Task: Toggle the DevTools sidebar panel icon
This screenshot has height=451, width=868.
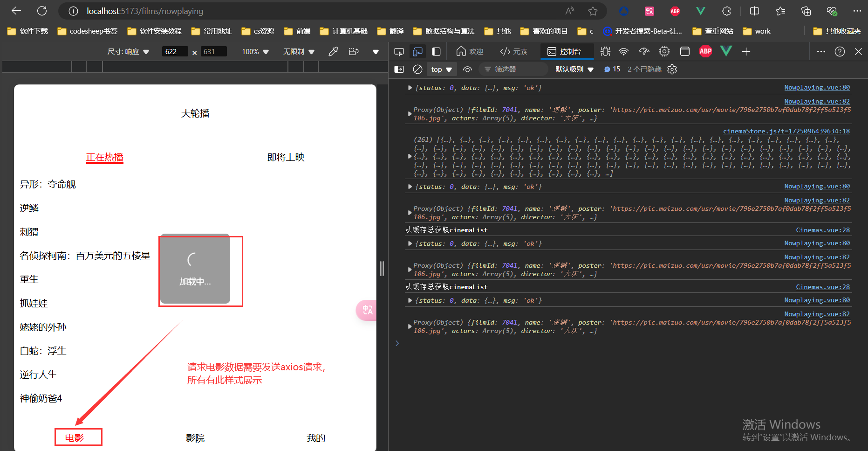Action: 437,51
